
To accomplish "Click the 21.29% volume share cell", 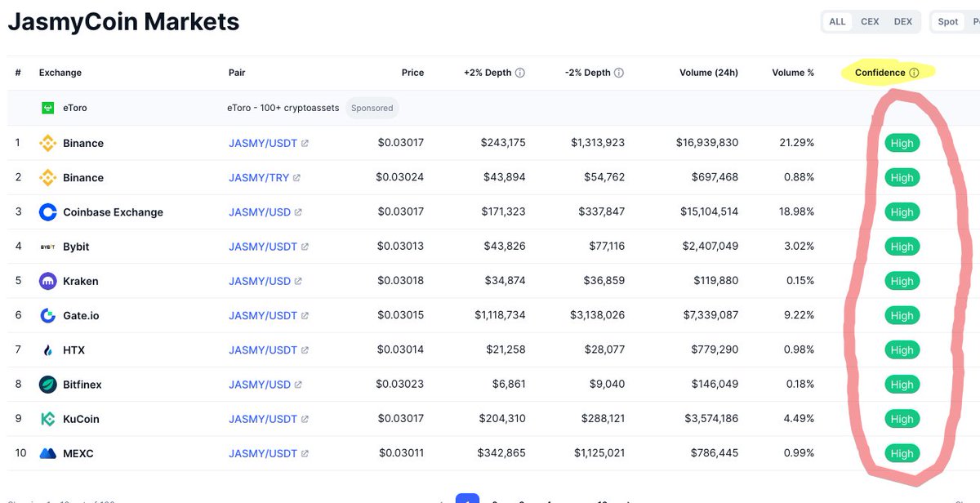I will tap(796, 143).
